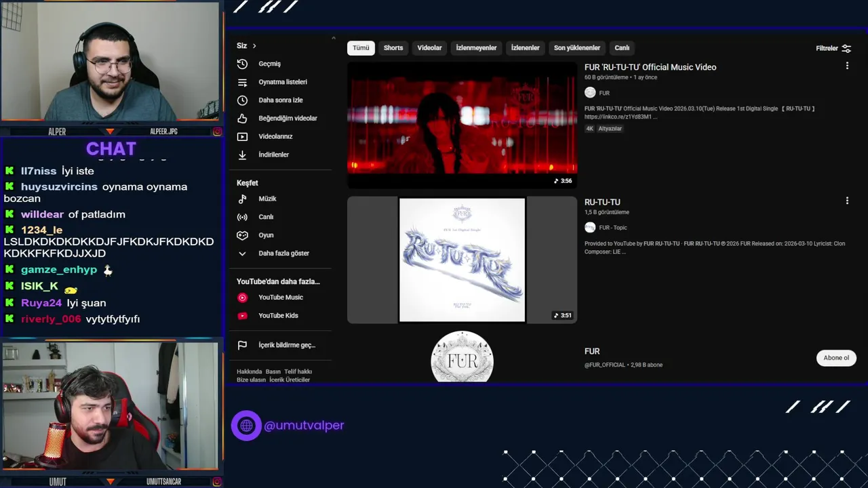Select the Shorts filter chip
The height and width of the screenshot is (488, 868).
pyautogui.click(x=393, y=48)
